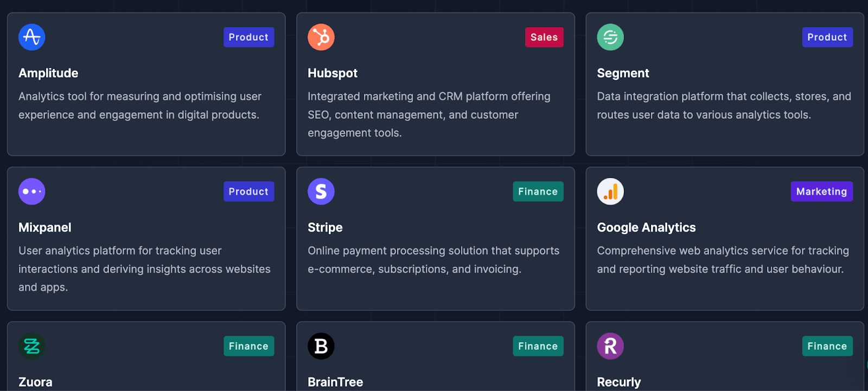Select the Marketing tag on Google Analytics card
868x391 pixels.
click(x=822, y=191)
